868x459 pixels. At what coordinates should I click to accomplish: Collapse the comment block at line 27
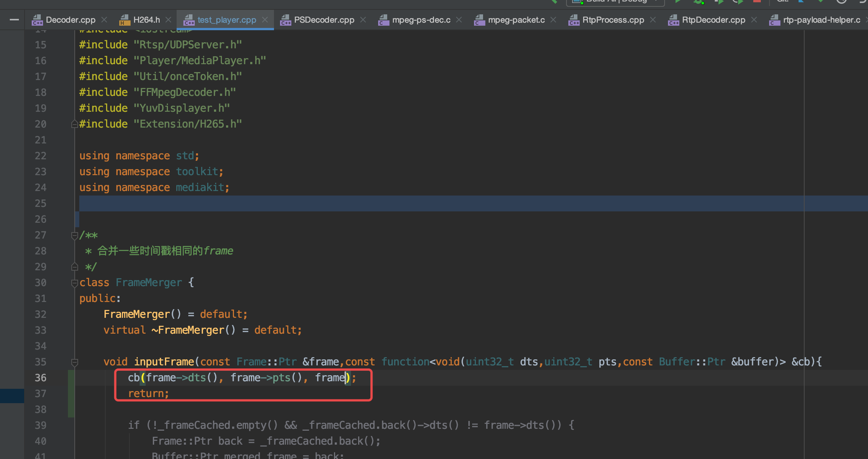point(74,235)
